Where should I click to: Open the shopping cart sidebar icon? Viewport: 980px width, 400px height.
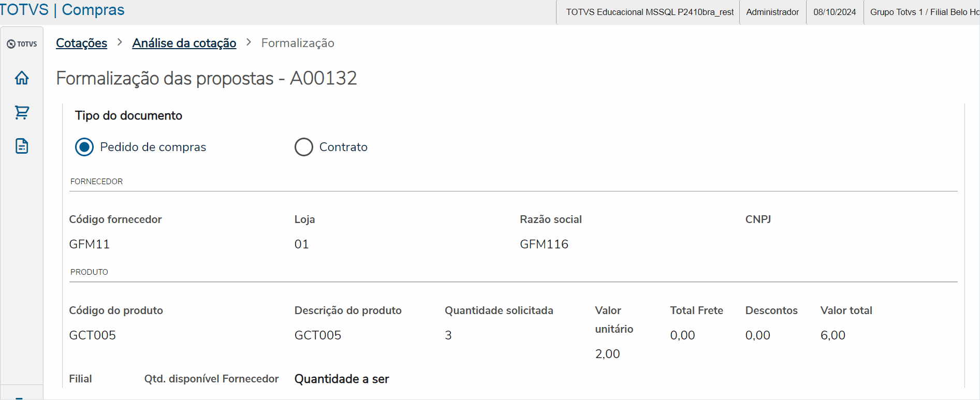pyautogui.click(x=22, y=112)
